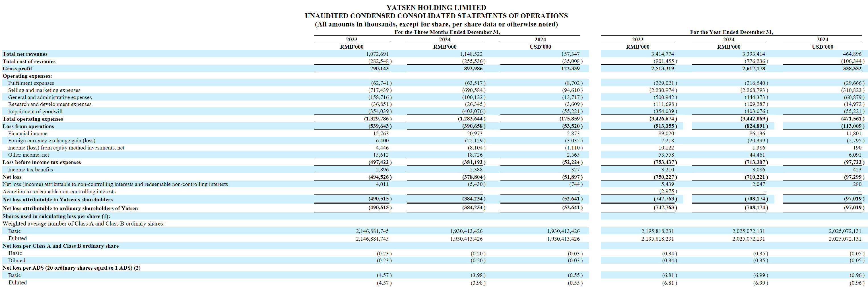This screenshot has width=868, height=289.
Task: Click the 'Operating expenses:' heading
Action: [x=27, y=76]
